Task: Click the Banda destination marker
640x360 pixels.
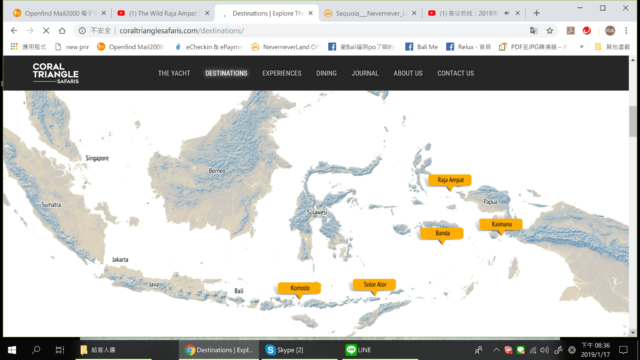Action: click(x=442, y=233)
